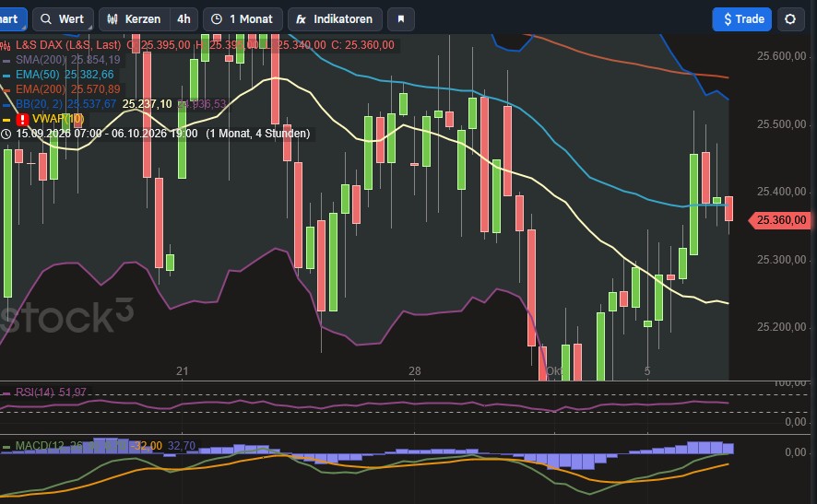This screenshot has width=817, height=504.
Task: Click the date axis label Okt
Action: click(554, 371)
